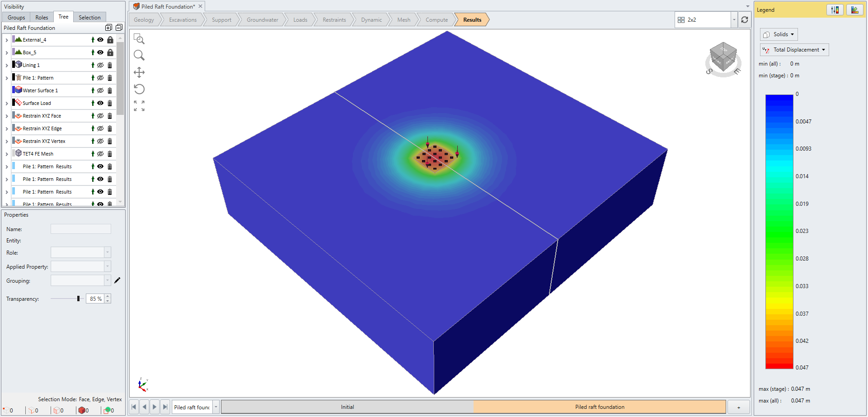Screen dimensions: 868x417
Task: Activate the pan move tool
Action: click(x=139, y=72)
